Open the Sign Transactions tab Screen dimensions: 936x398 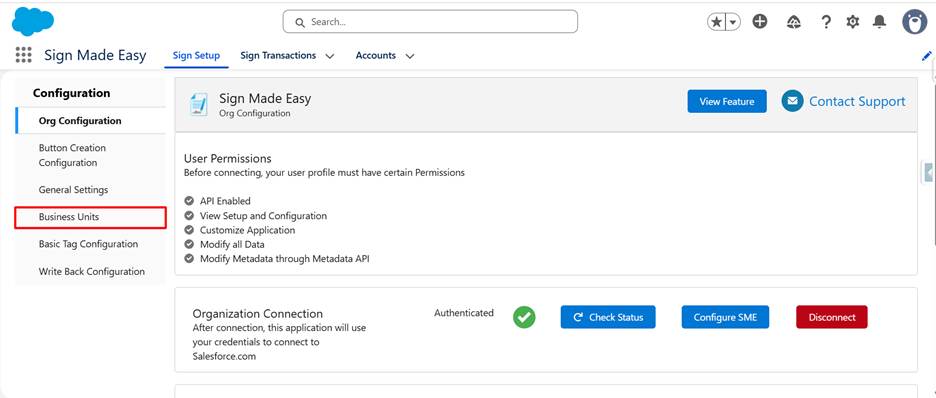[278, 55]
